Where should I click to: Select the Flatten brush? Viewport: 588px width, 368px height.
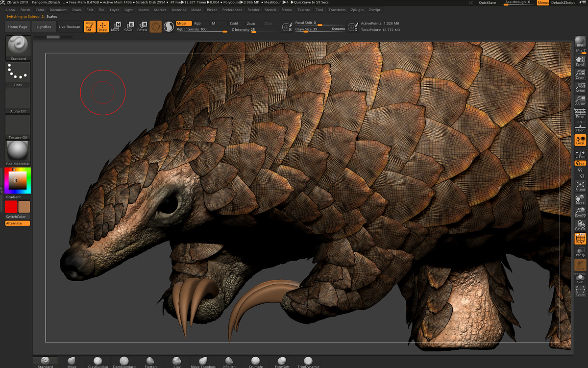150,362
